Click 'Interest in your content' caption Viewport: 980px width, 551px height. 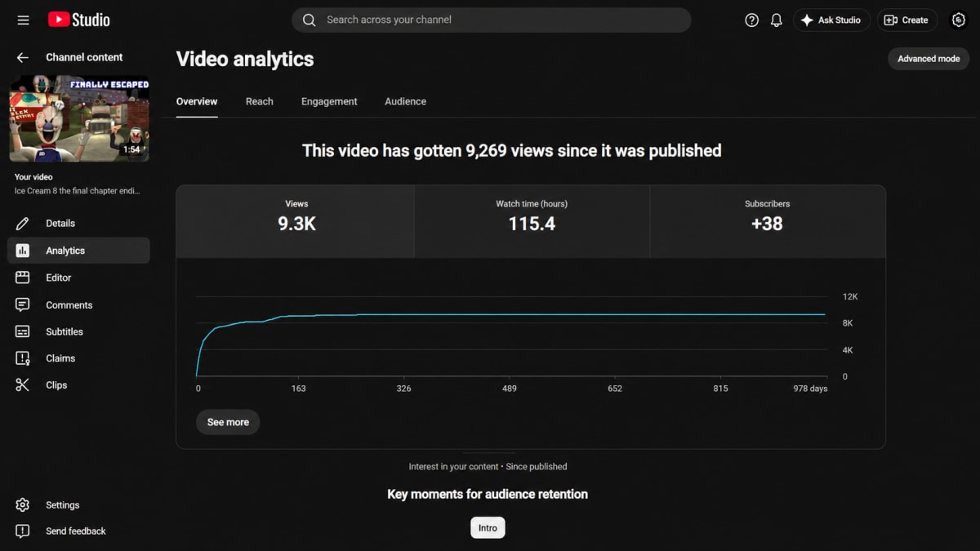453,466
